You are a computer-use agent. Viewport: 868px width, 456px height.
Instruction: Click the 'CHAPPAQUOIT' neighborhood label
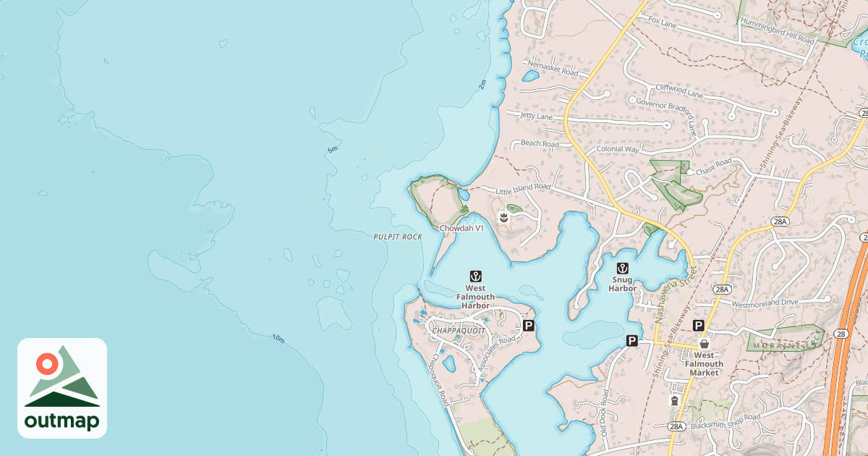coord(459,330)
